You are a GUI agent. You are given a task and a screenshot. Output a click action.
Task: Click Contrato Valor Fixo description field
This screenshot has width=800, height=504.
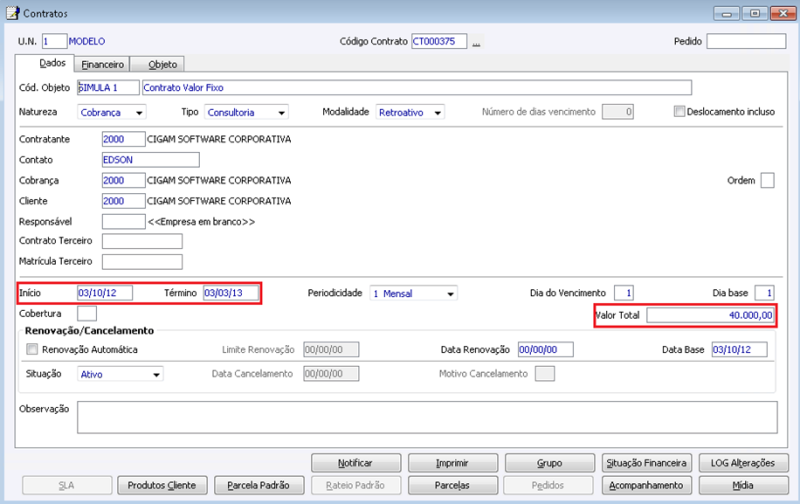tap(416, 88)
